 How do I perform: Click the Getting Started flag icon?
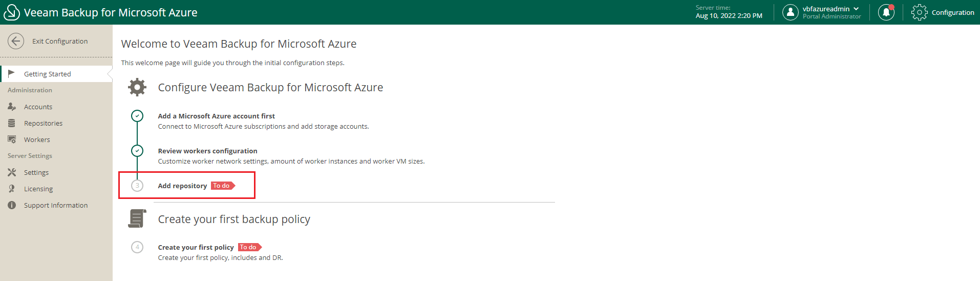click(x=12, y=74)
